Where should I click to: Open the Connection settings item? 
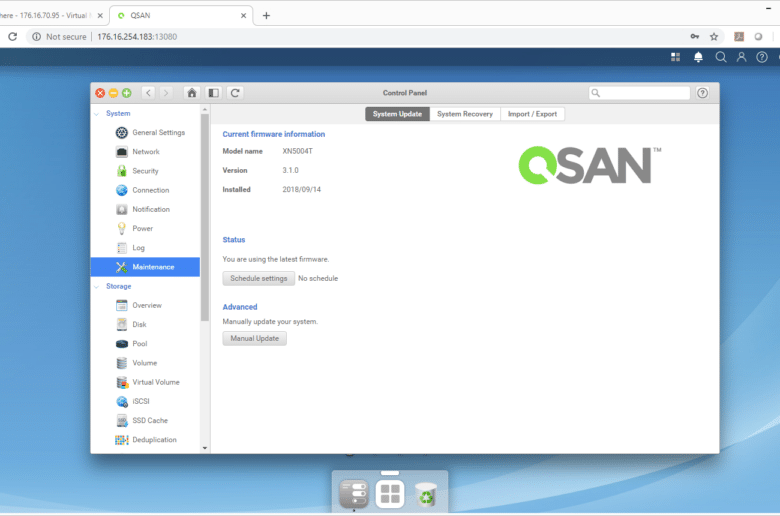(x=143, y=190)
